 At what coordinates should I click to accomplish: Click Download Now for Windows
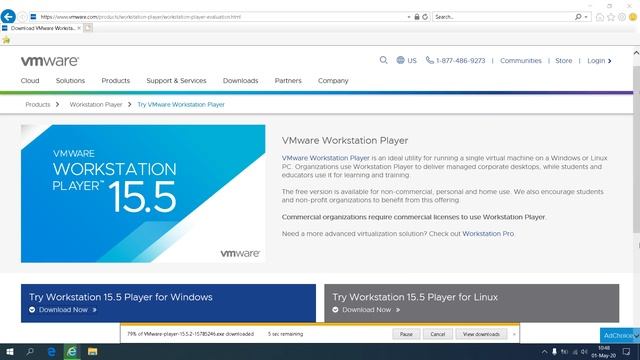[x=63, y=310]
